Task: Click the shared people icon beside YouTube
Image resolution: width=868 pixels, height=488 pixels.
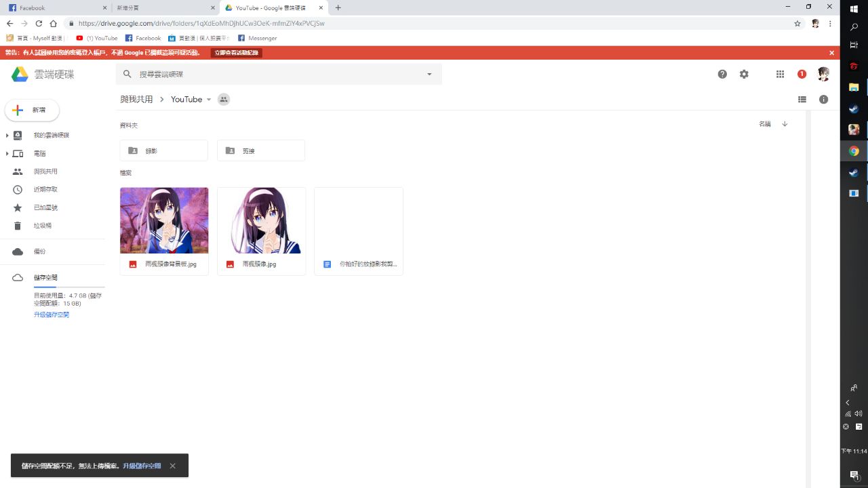Action: point(224,99)
